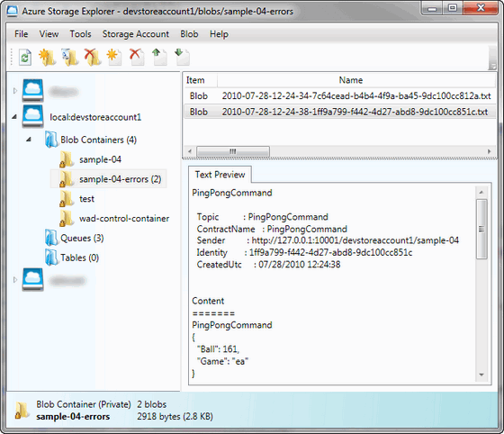Click the status bar container folder icon
The image size is (504, 434).
click(x=22, y=411)
